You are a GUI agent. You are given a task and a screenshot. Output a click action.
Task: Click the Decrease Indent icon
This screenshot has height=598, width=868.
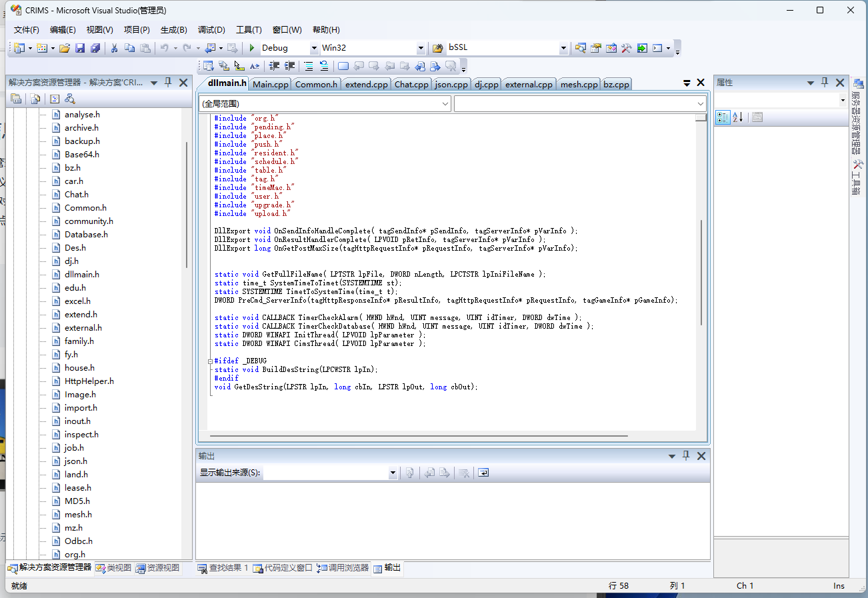(x=274, y=66)
